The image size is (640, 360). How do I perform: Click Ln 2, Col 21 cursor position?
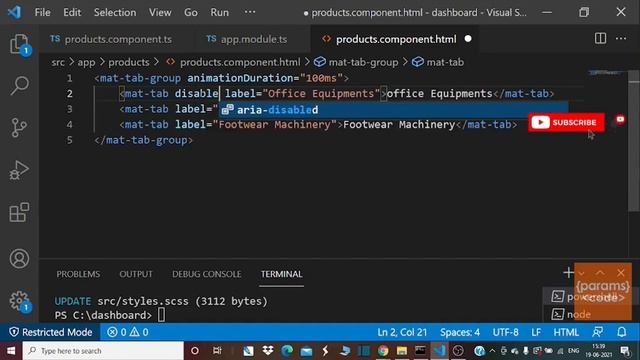pos(402,332)
